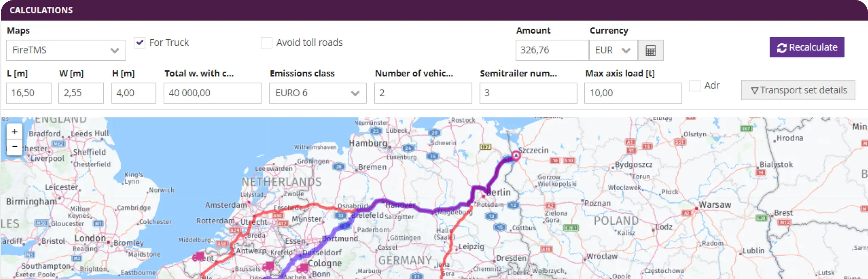Open the calculator icon beside currency
Screen dimensions: 868x279
[x=651, y=50]
